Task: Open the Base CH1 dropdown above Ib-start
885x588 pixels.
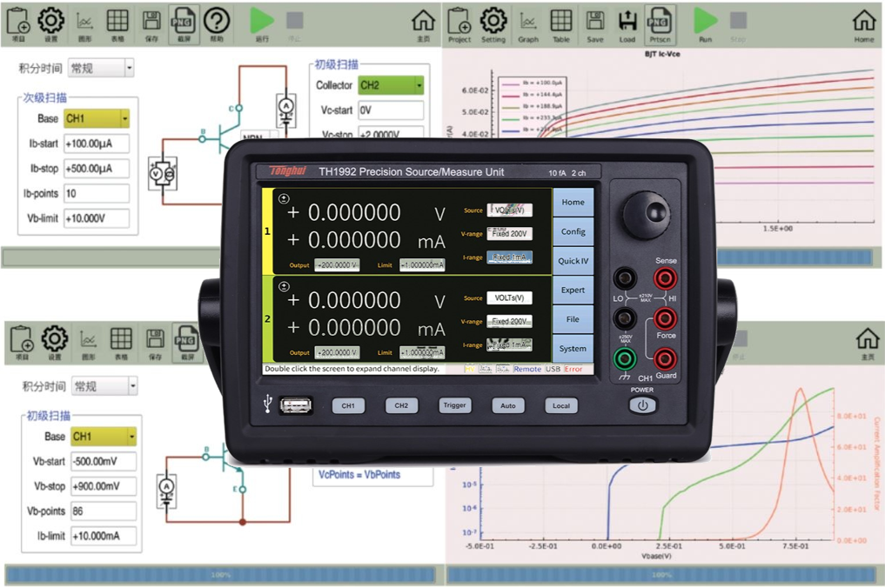Action: point(97,118)
